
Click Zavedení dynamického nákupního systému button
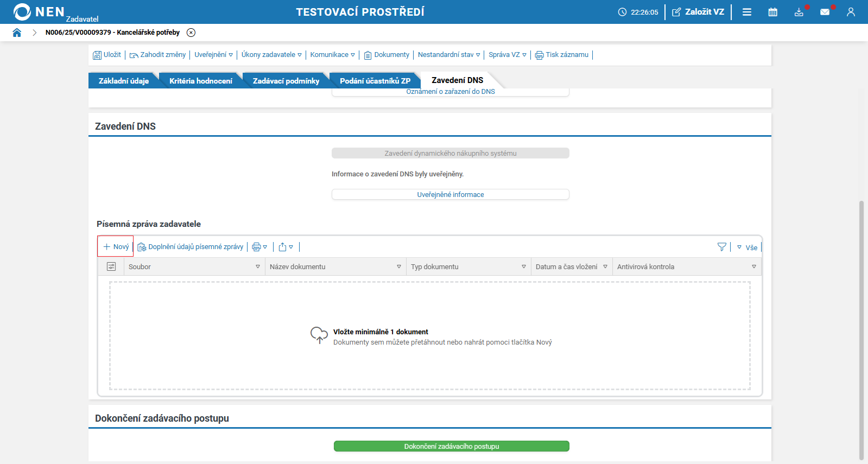[x=451, y=154]
